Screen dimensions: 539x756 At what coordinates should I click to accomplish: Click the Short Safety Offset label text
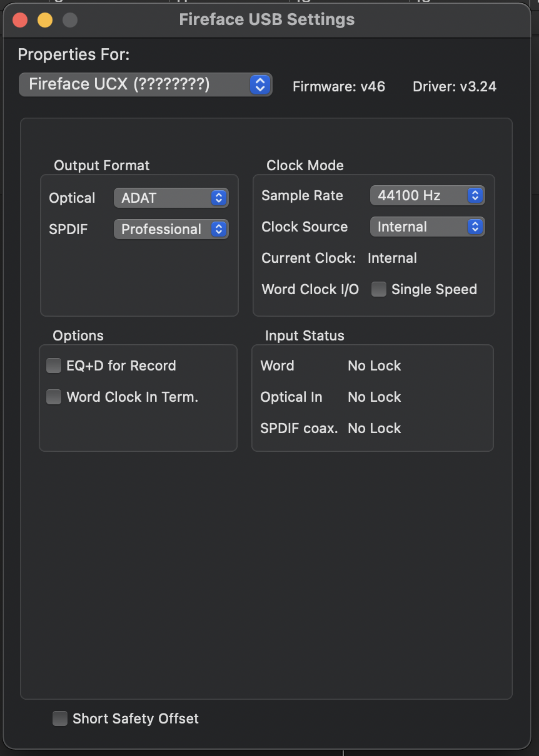click(136, 718)
